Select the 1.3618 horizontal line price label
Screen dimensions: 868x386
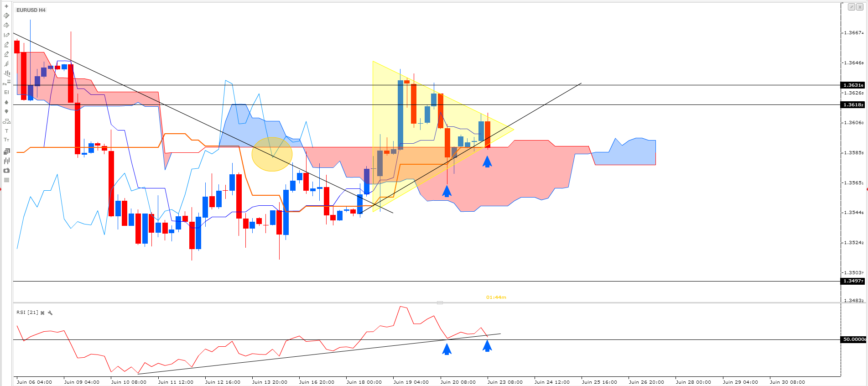[853, 105]
